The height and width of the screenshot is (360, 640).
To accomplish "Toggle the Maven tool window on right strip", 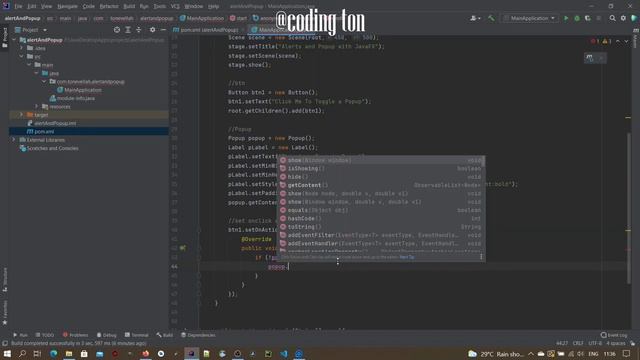I will 636,39.
